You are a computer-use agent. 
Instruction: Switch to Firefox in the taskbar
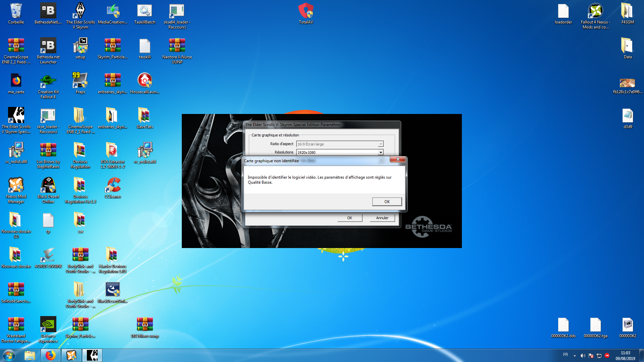coord(51,355)
